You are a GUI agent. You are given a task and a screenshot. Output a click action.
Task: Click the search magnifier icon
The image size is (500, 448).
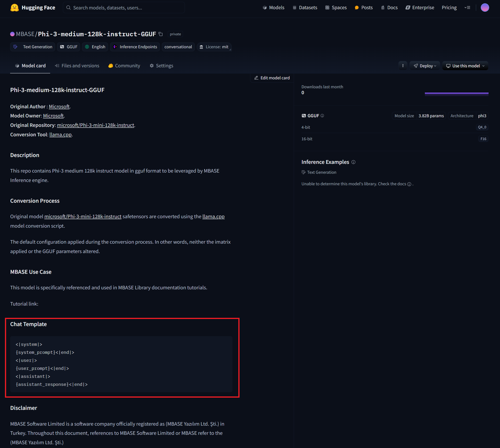[x=69, y=7]
